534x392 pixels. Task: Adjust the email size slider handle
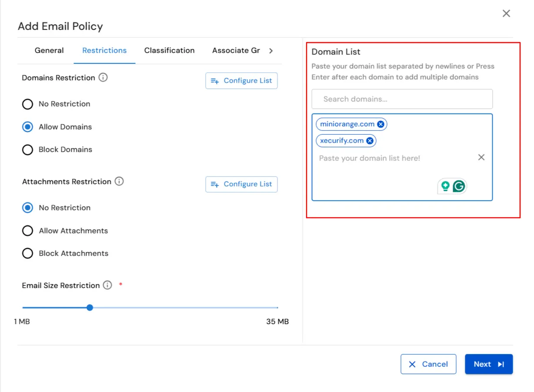[x=90, y=307]
